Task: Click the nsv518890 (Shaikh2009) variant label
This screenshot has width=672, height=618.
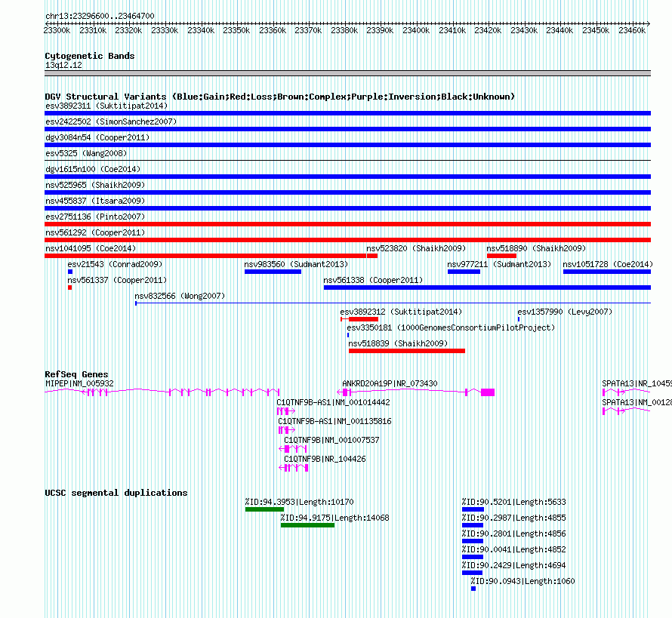Action: coord(536,248)
